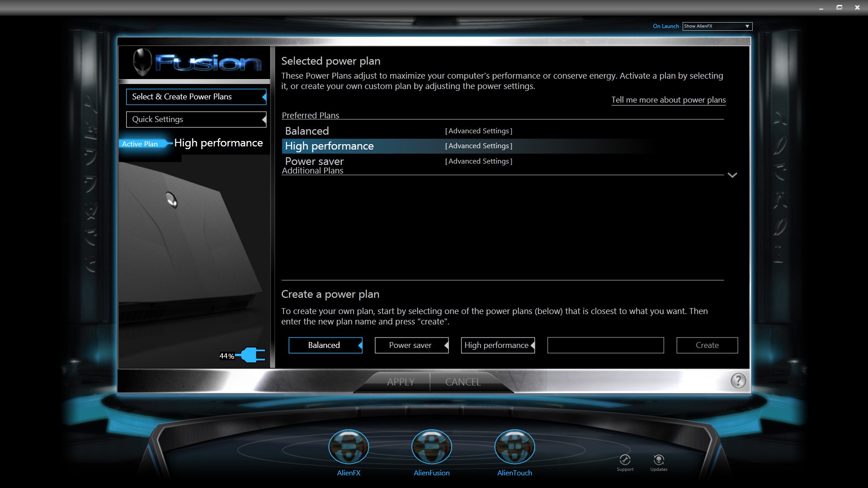
Task: Open help with question mark icon
Action: [x=738, y=381]
